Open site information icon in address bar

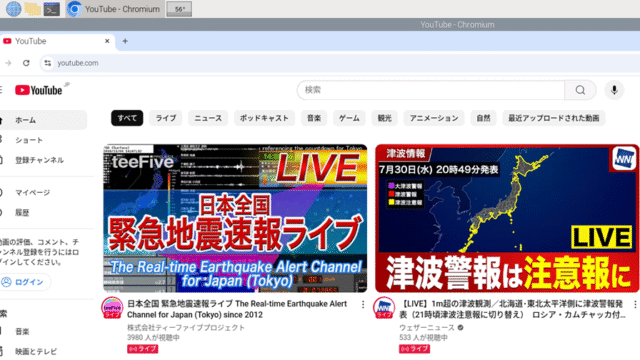point(48,63)
